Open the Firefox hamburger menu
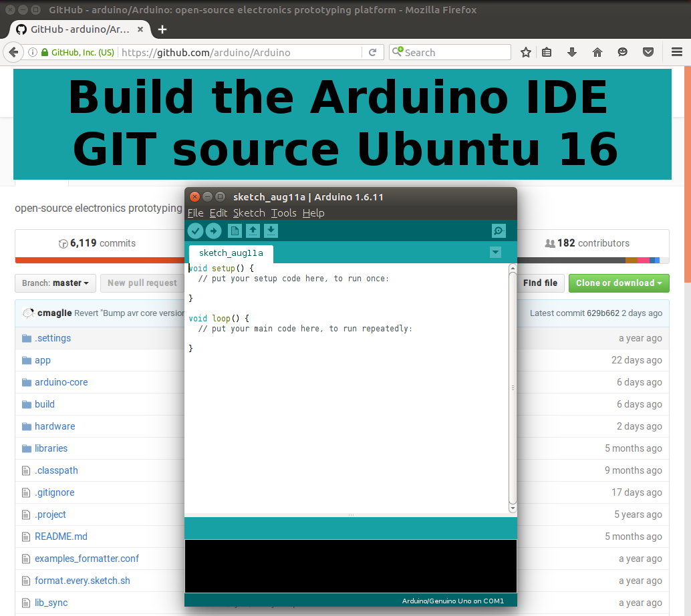Viewport: 691px width, 616px height. point(677,52)
